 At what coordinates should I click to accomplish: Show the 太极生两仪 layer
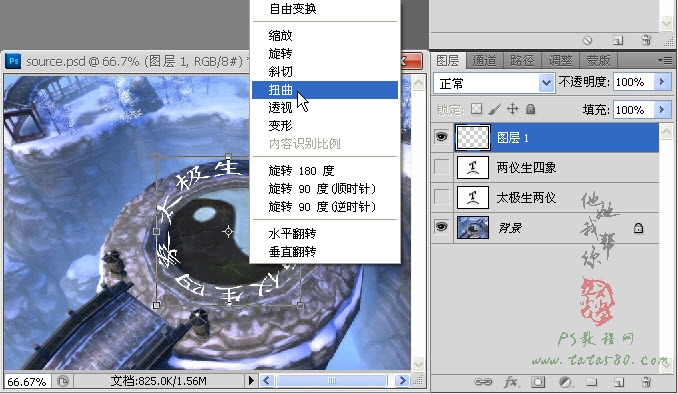441,197
